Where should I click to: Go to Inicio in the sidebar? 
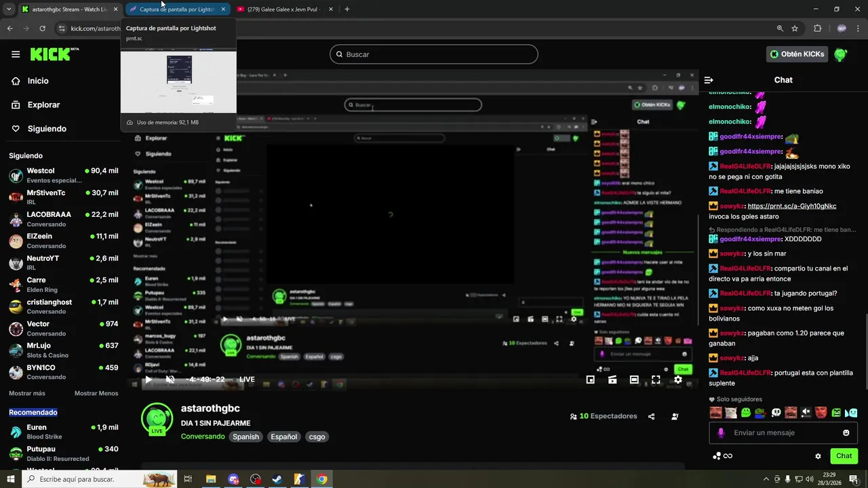tap(31, 81)
